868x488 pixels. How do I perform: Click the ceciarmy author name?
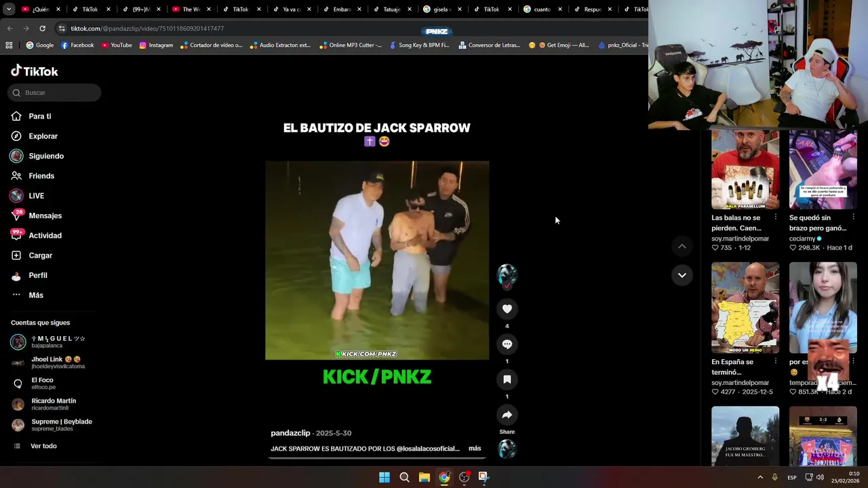[802, 239]
